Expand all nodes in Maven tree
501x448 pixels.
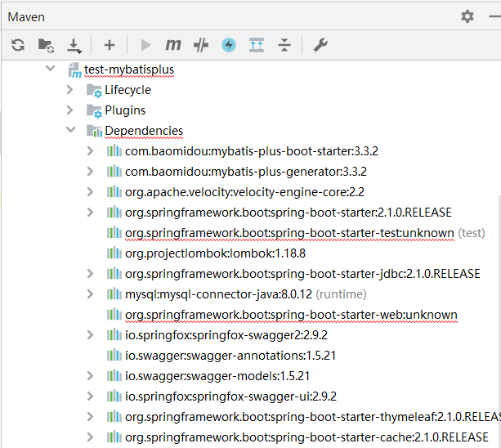[257, 45]
